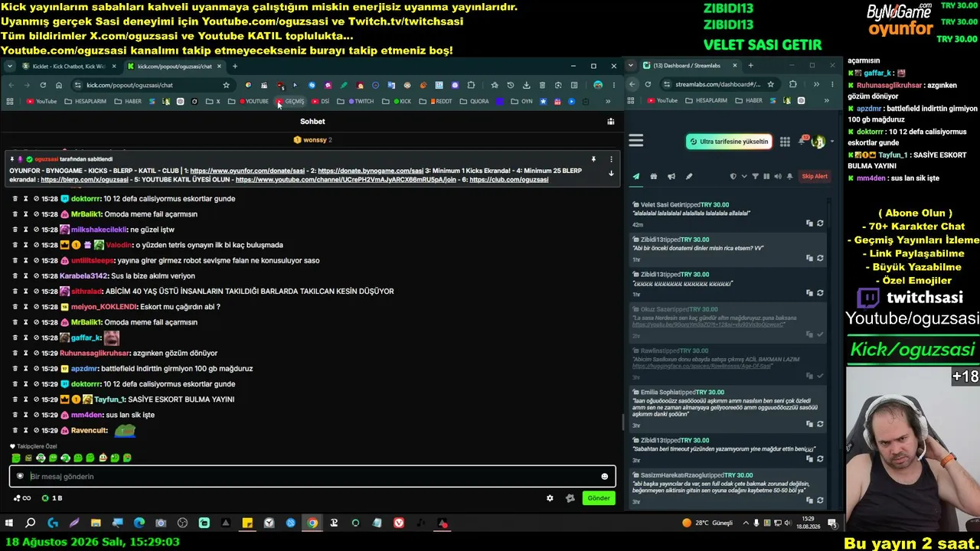Image resolution: width=980 pixels, height=551 pixels.
Task: Reload the Kick chat page
Action: 43,85
